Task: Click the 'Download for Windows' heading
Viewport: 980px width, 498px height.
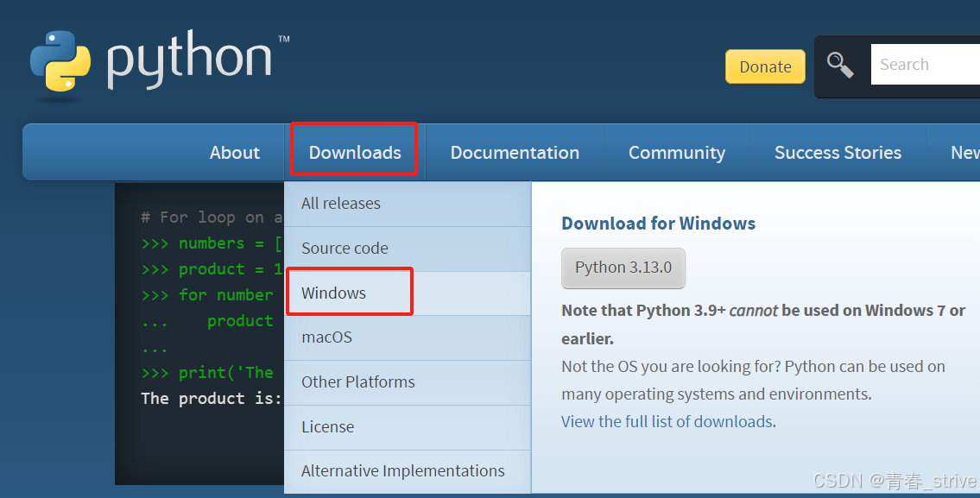Action: tap(658, 224)
